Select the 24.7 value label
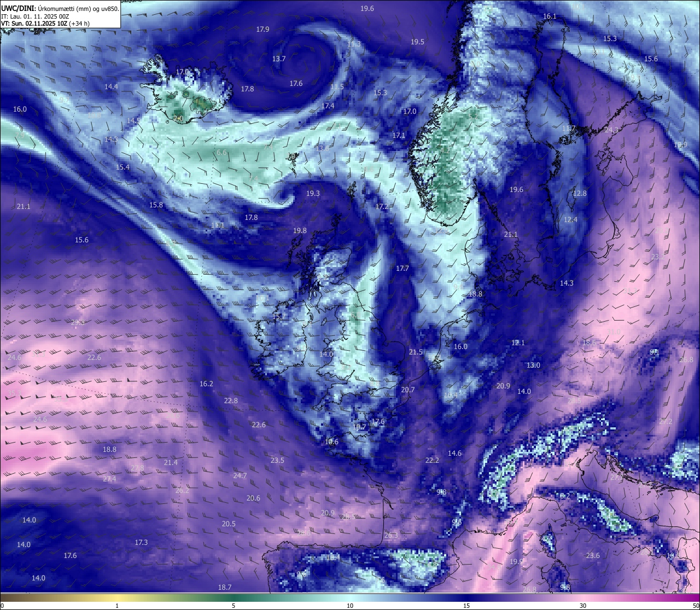The image size is (700, 610). 240,476
